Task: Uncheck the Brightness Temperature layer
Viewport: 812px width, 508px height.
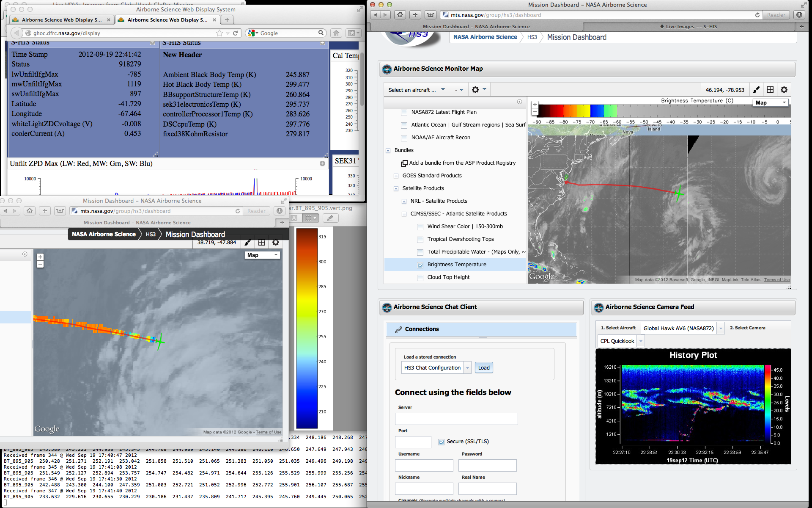Action: click(x=420, y=265)
